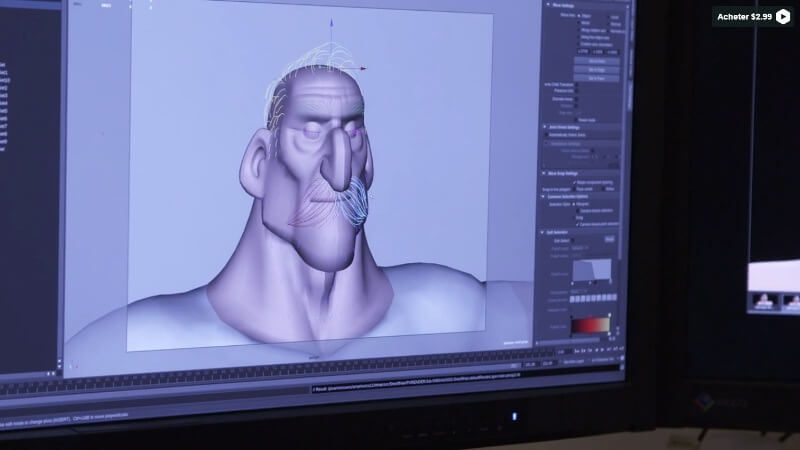800x450 pixels.
Task: Collapse the Soft Selection section
Action: click(x=544, y=232)
